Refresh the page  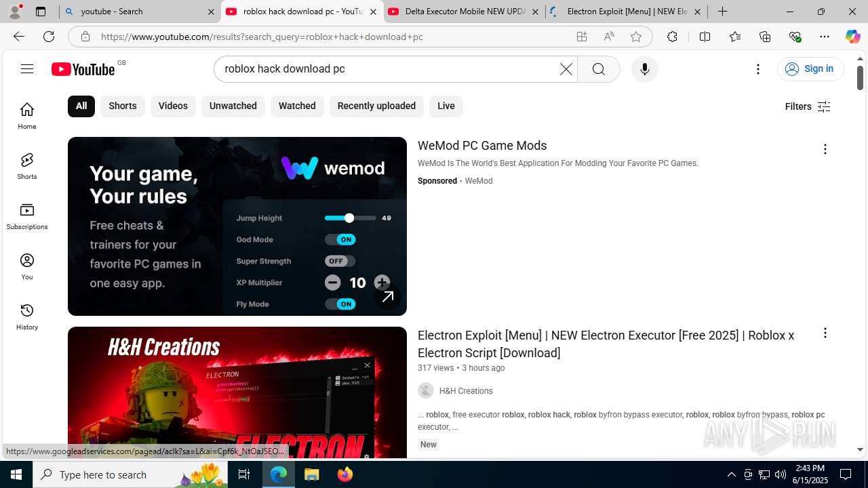(x=49, y=37)
